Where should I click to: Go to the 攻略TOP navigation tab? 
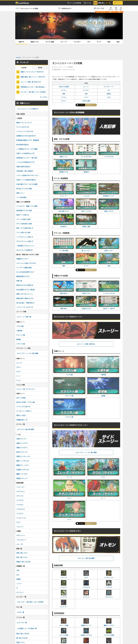tap(21, 42)
